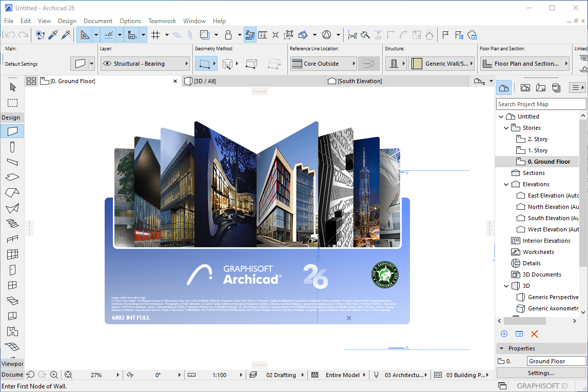Viewport: 588px width, 392px height.
Task: Click the flag icon in the toolbar
Action: pos(445,35)
